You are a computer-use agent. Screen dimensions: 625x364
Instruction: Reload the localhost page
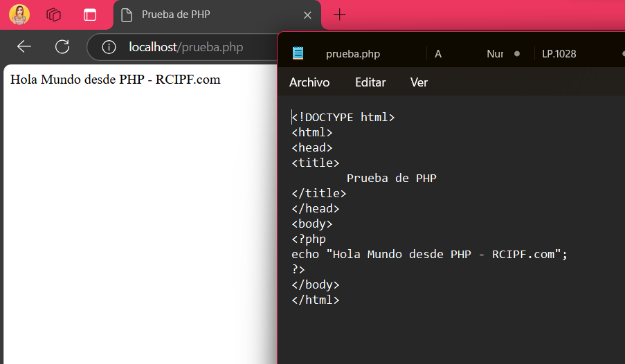(x=62, y=46)
